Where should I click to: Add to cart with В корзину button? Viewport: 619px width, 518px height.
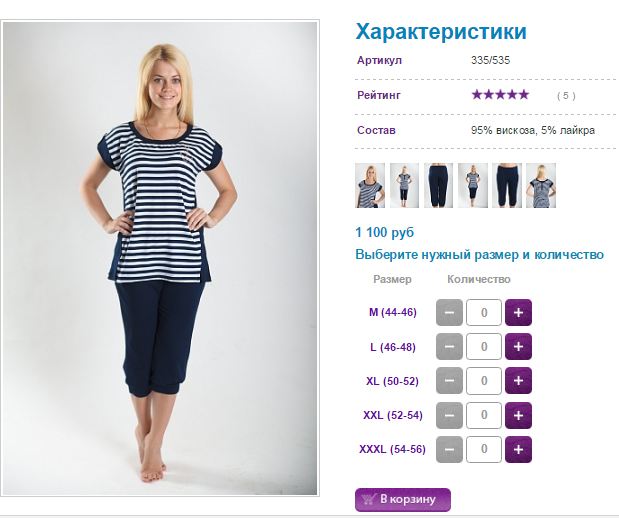[x=403, y=499]
